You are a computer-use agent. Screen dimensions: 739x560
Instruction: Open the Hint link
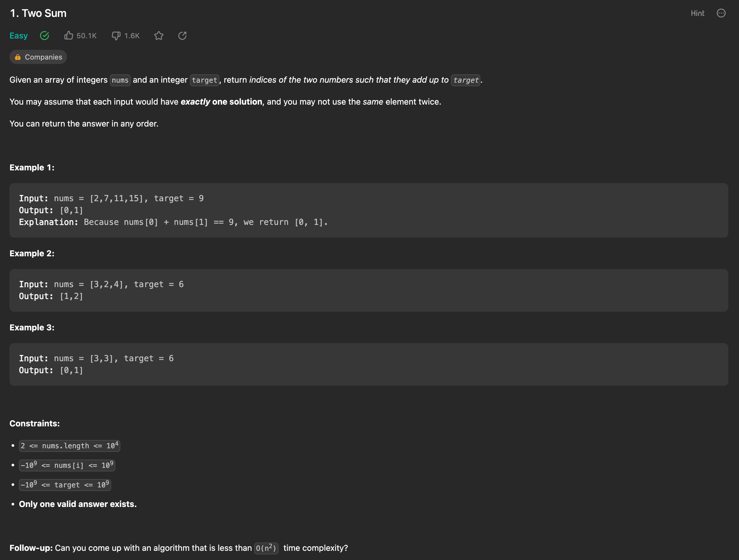697,13
